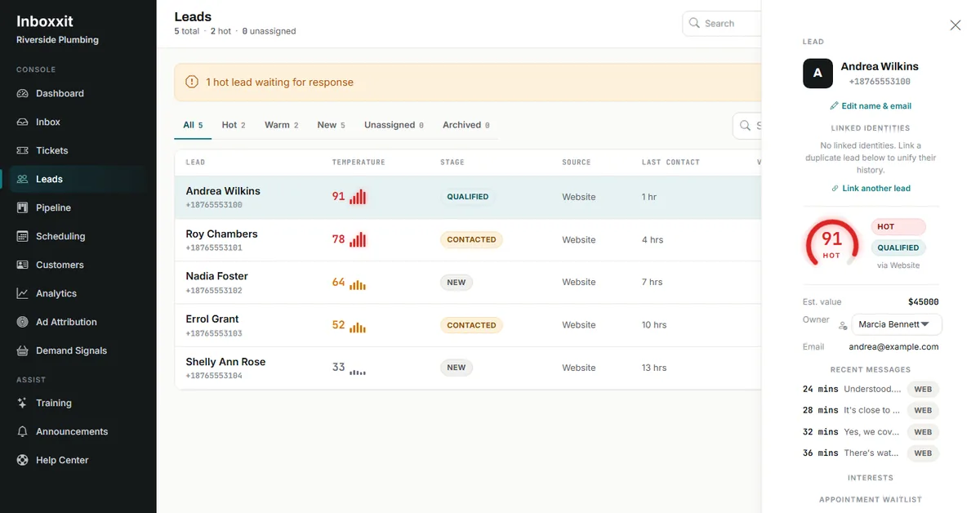Select the Errol Grant lead row

pos(468,325)
